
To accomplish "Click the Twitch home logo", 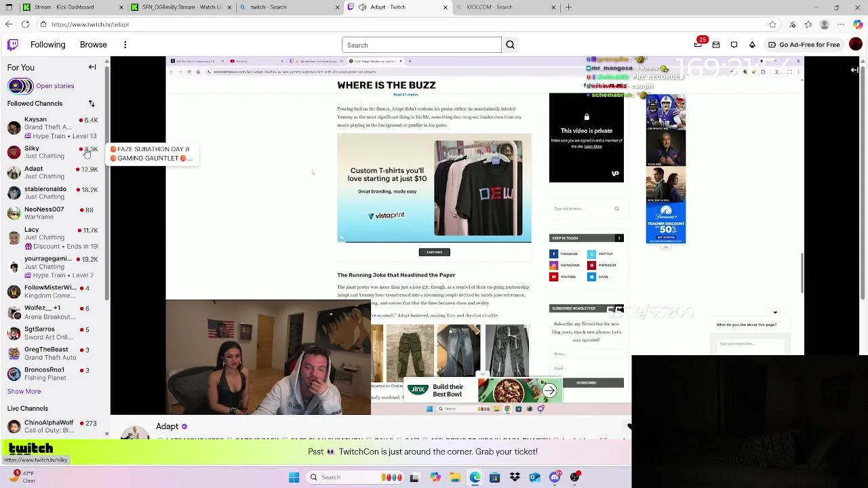I will tap(13, 45).
